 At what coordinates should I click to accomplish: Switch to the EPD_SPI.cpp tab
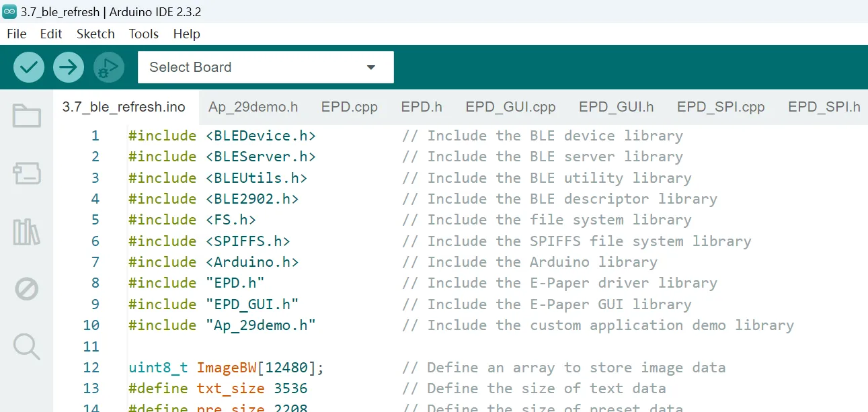point(721,107)
